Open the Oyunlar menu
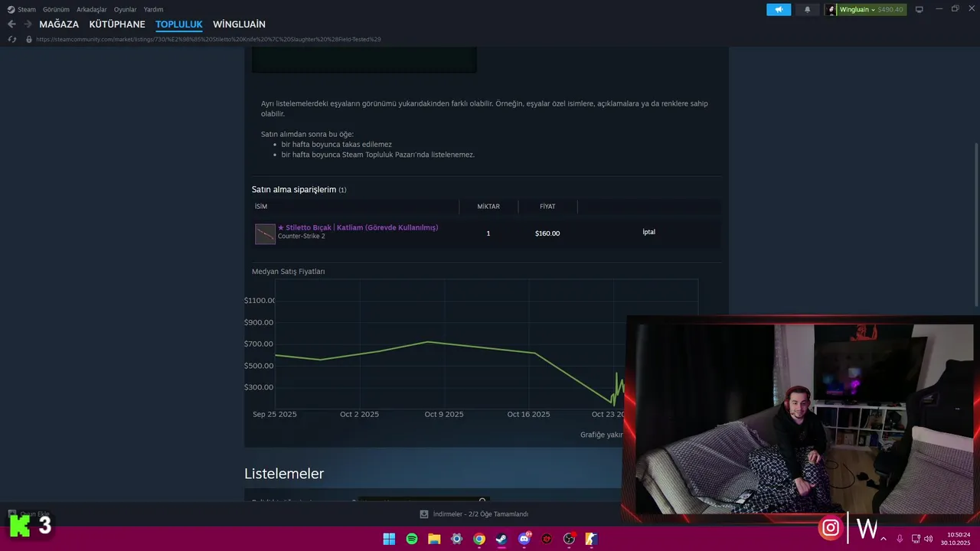The height and width of the screenshot is (551, 980). (125, 9)
